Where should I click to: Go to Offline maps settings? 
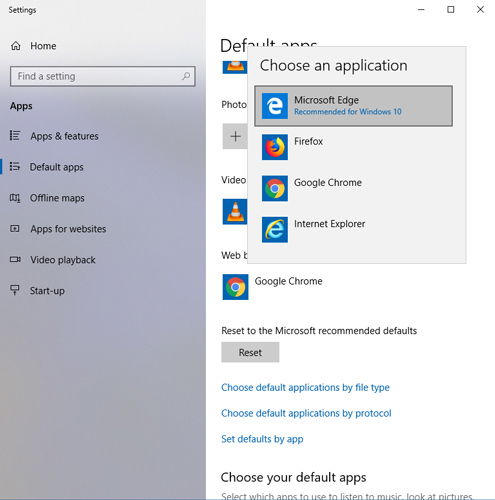coord(47,198)
